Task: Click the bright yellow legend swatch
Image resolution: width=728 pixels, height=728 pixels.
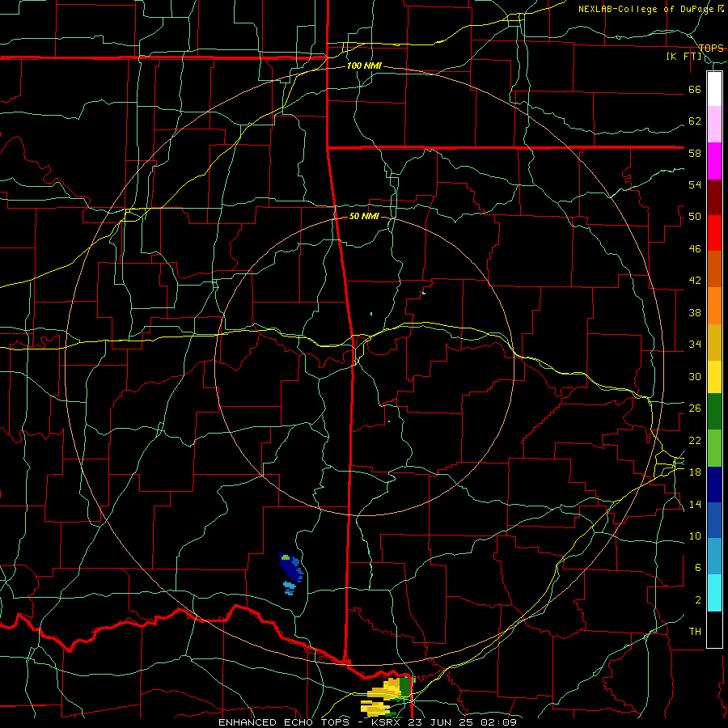Action: point(714,376)
